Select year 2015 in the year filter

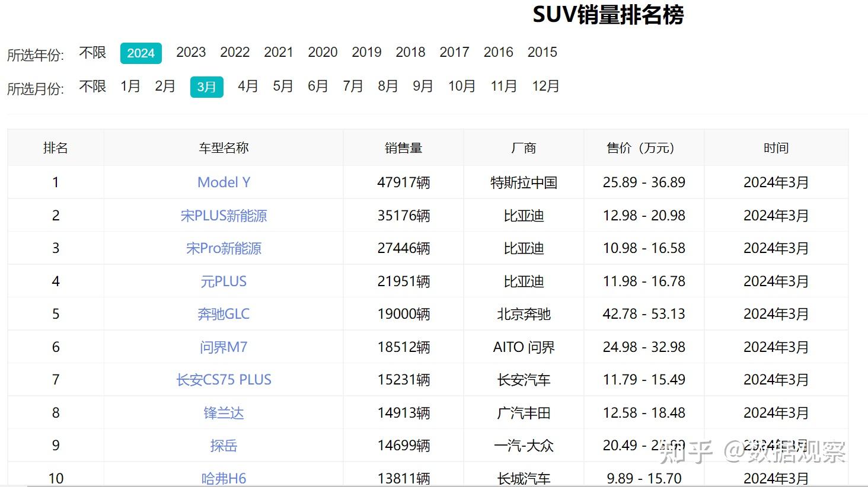541,52
